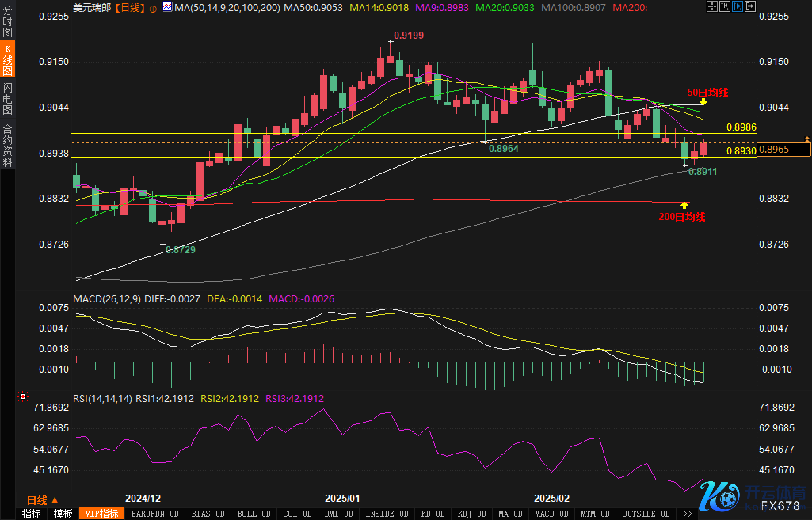Open the 日线 period dropdown at bottom left
Viewport: 812px width, 520px height.
pos(42,501)
